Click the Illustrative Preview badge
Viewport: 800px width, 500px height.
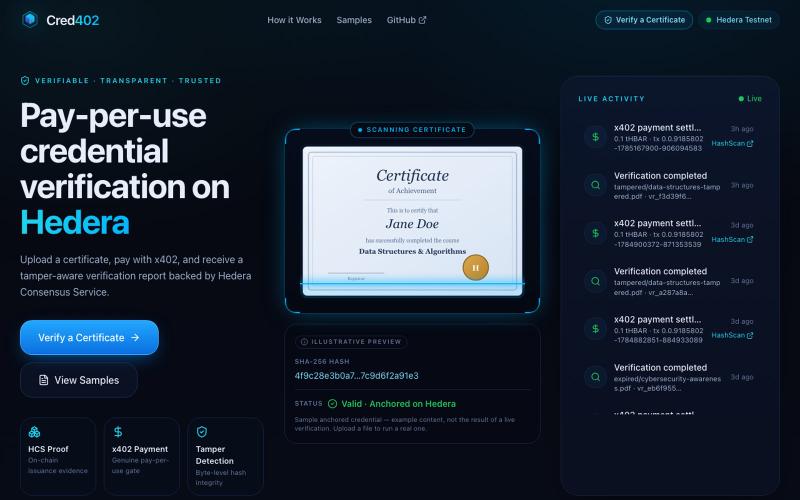pos(351,342)
